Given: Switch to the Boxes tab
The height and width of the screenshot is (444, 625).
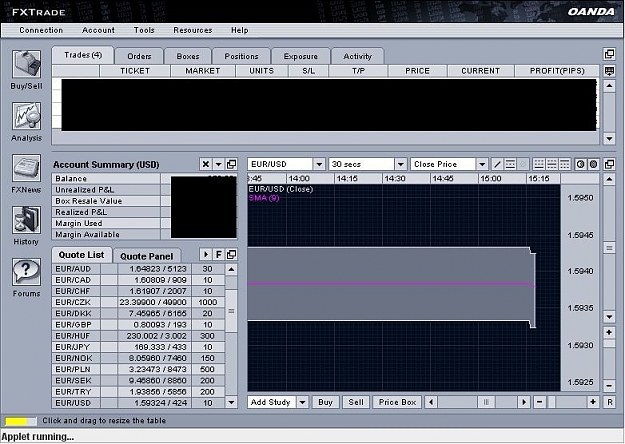Looking at the screenshot, I should 188,56.
